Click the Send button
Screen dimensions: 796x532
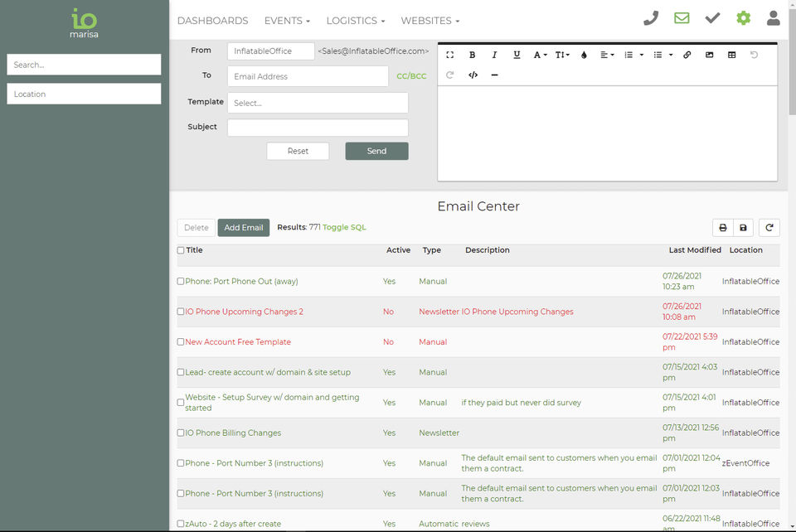(x=376, y=151)
